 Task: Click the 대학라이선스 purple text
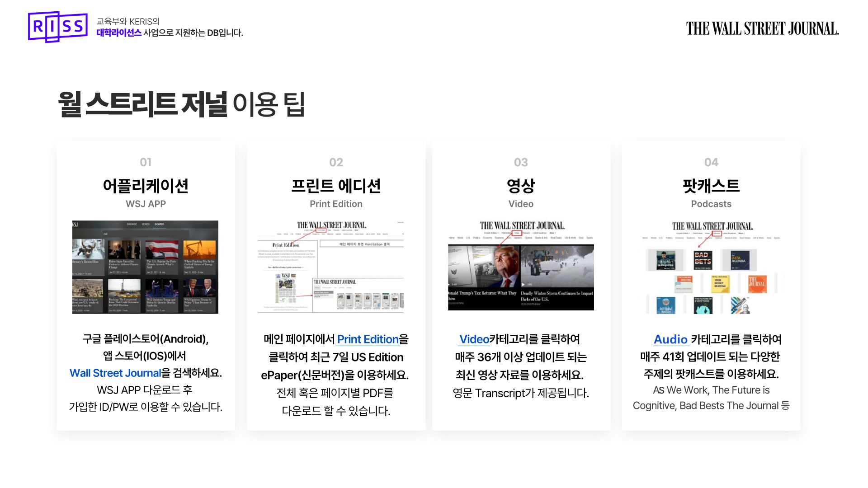tap(118, 33)
